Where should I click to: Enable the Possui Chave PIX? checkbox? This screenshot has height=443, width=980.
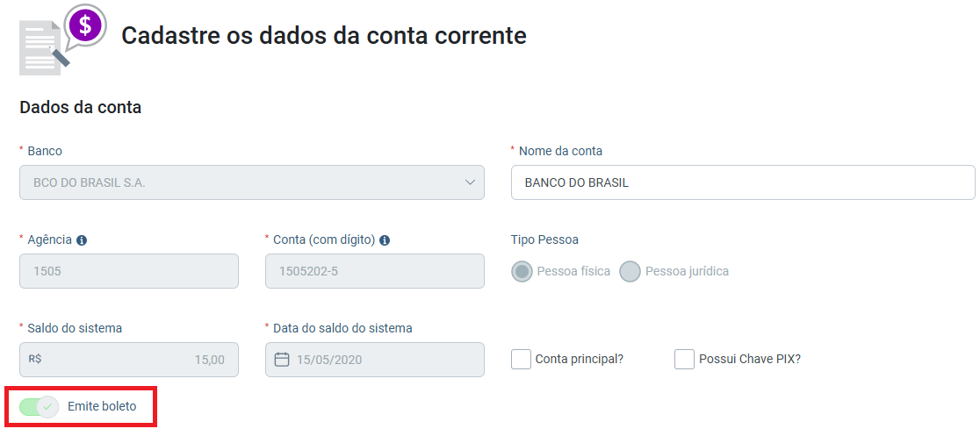[684, 360]
